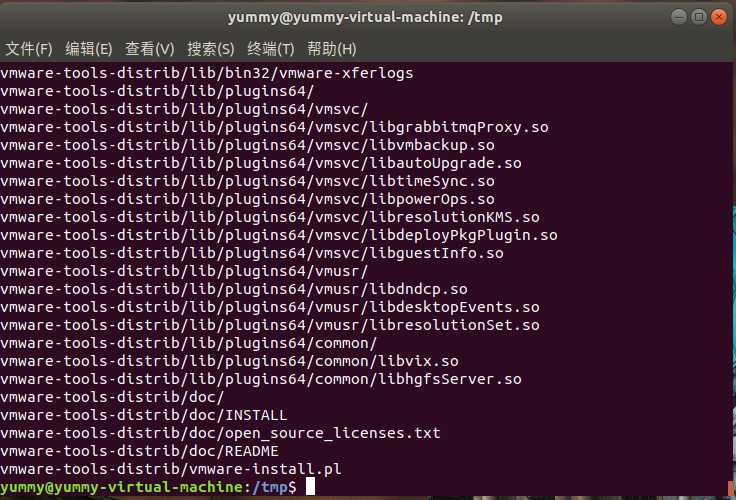Click the line ending in plugins64/vmusr/

tap(184, 271)
